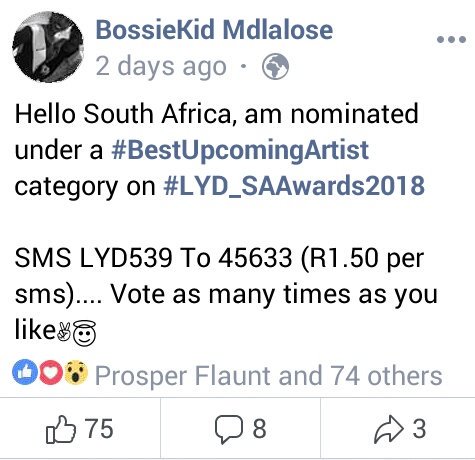
Task: Click the red heart Love reaction
Action: 51,373
